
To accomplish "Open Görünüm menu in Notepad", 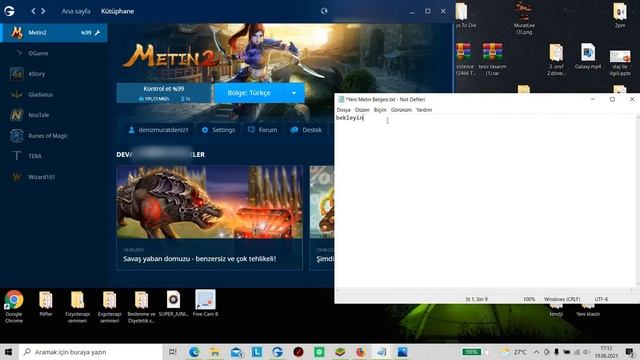I will [401, 110].
